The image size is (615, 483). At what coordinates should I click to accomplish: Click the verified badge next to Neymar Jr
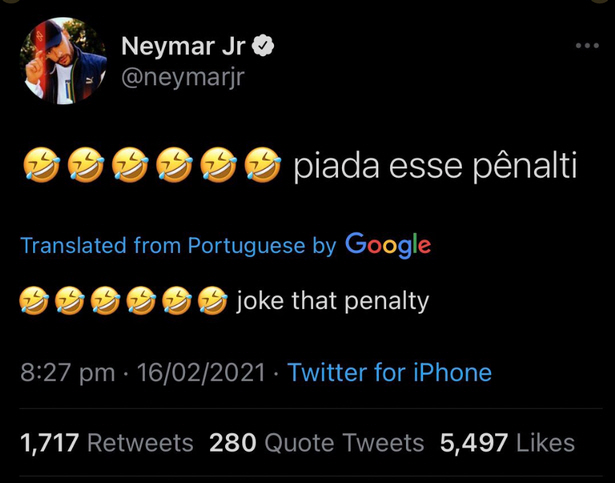[x=262, y=46]
